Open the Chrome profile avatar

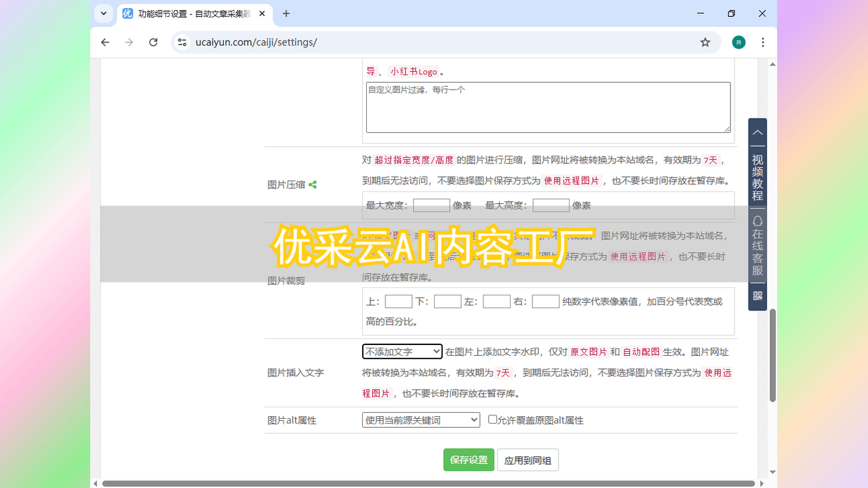tap(739, 42)
